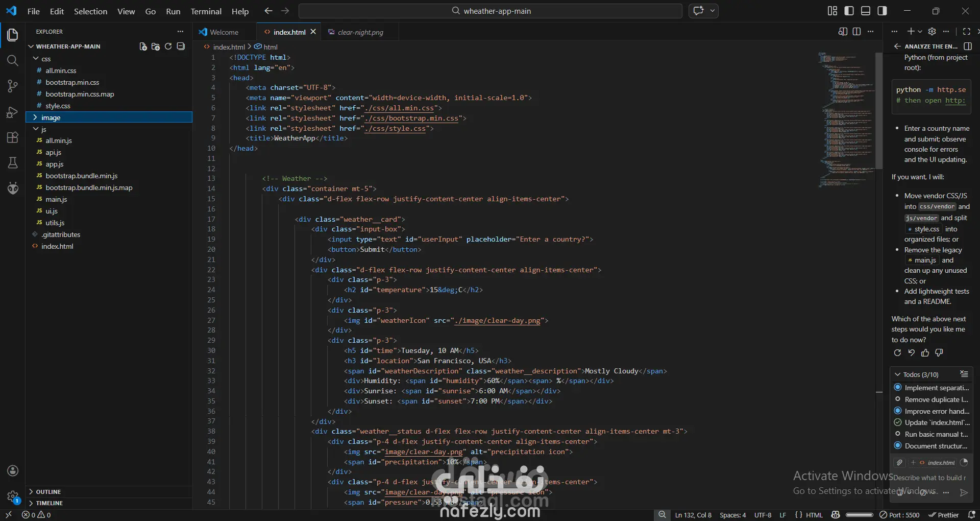Open the notifications bell in the status bar
The height and width of the screenshot is (521, 980).
point(971,515)
